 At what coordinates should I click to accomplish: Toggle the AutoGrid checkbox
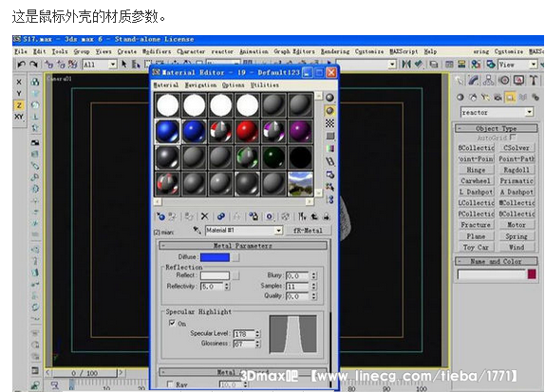click(514, 137)
